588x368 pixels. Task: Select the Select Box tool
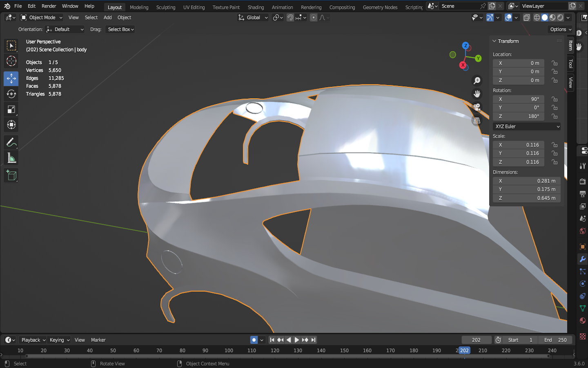tap(11, 46)
